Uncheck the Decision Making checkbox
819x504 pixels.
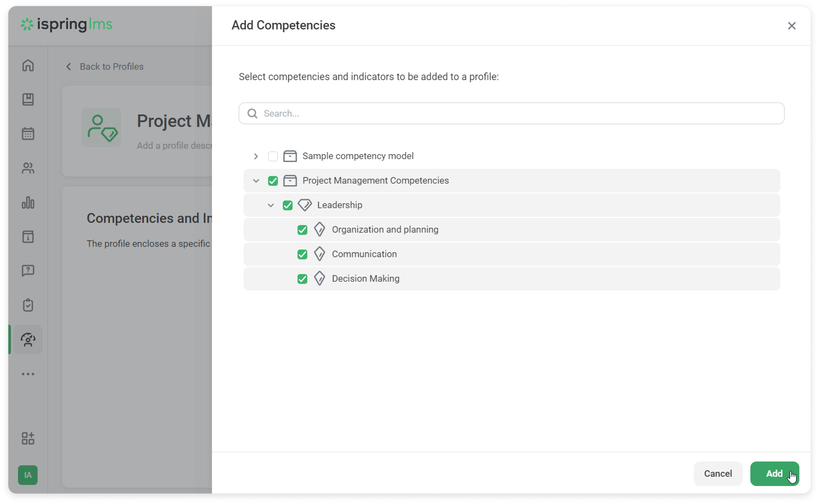(x=302, y=279)
